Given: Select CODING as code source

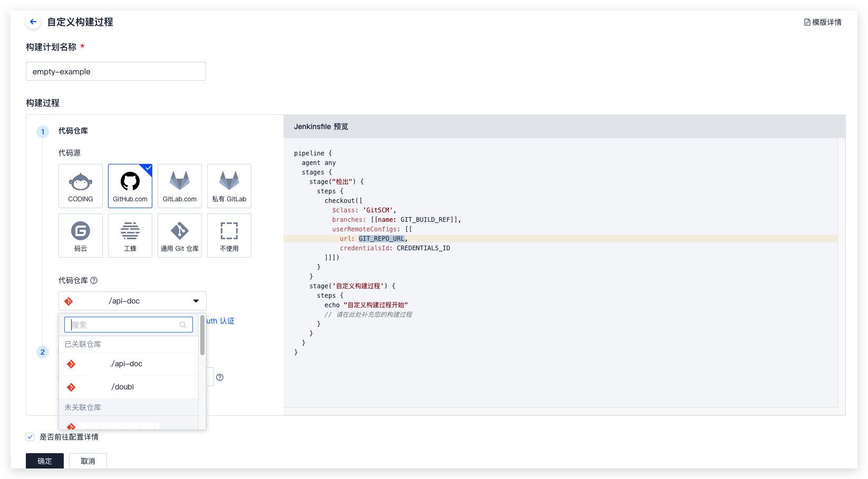Looking at the screenshot, I should (81, 186).
